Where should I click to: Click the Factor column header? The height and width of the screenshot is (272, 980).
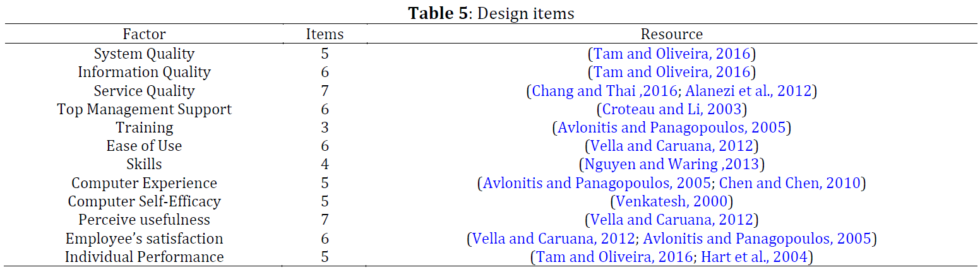[144, 34]
